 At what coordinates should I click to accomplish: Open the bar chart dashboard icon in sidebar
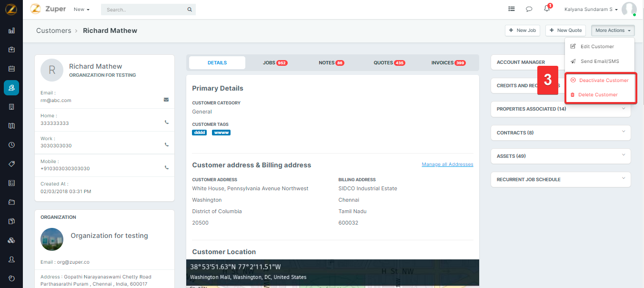tap(11, 31)
